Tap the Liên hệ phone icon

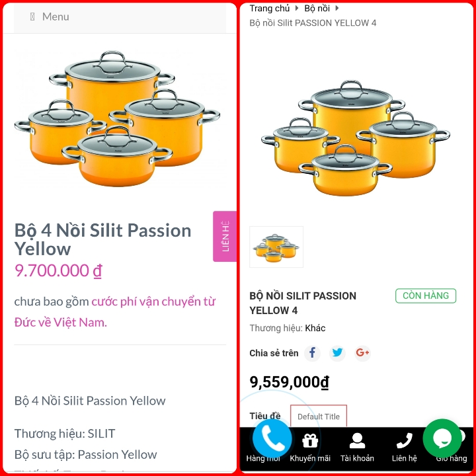(x=405, y=440)
